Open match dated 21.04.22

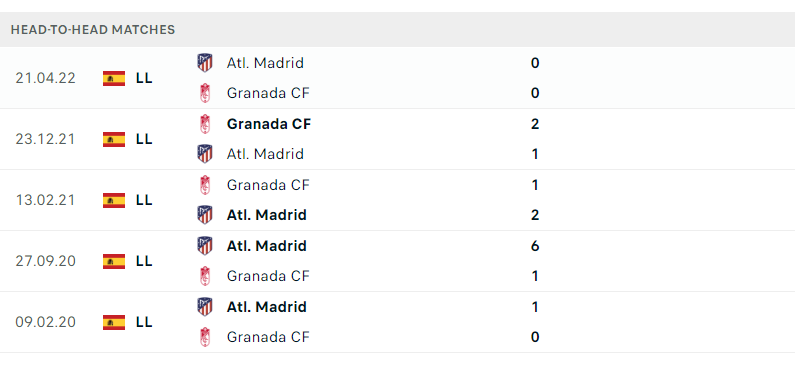(398, 78)
